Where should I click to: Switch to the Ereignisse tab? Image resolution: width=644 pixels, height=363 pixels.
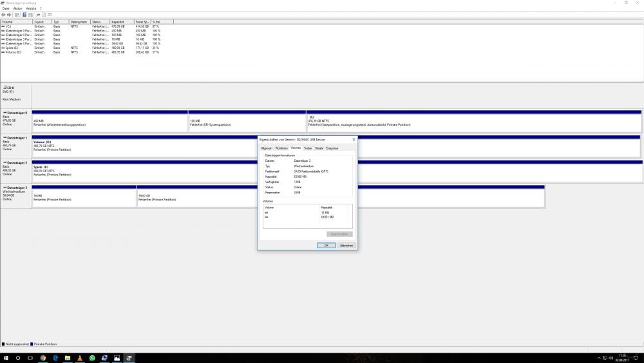click(332, 148)
